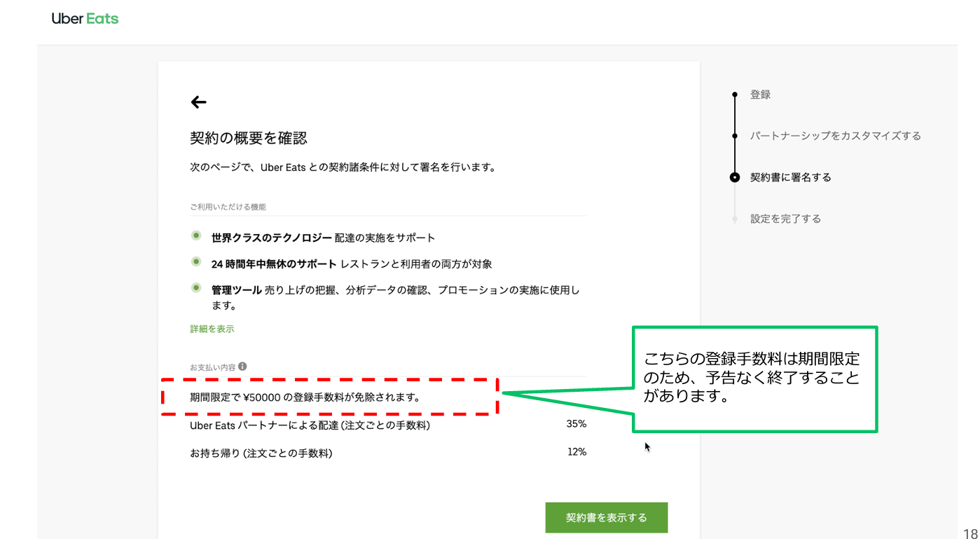Click the back arrow icon
This screenshot has width=980, height=539.
pos(199,102)
